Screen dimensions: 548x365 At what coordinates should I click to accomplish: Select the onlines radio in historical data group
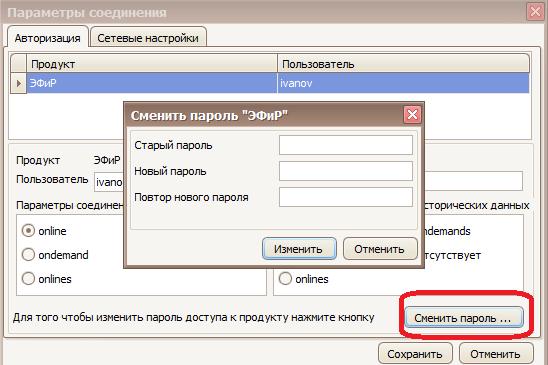(x=285, y=279)
